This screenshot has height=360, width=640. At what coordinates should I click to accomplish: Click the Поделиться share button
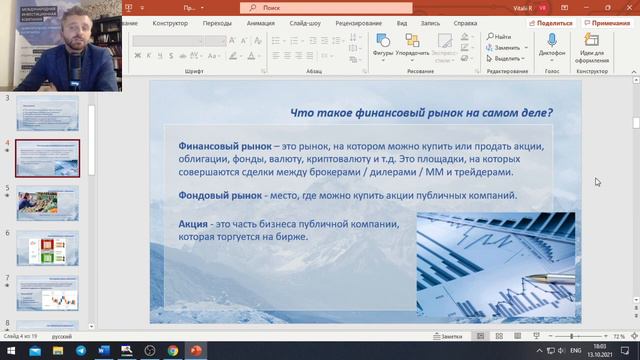pos(551,23)
